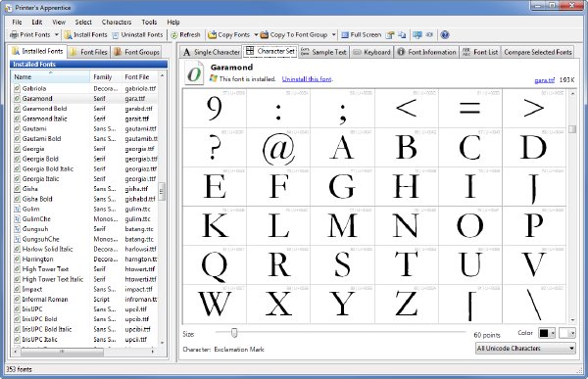Select the Character Set tab
Viewport: 588px width, 379px height.
coord(270,51)
